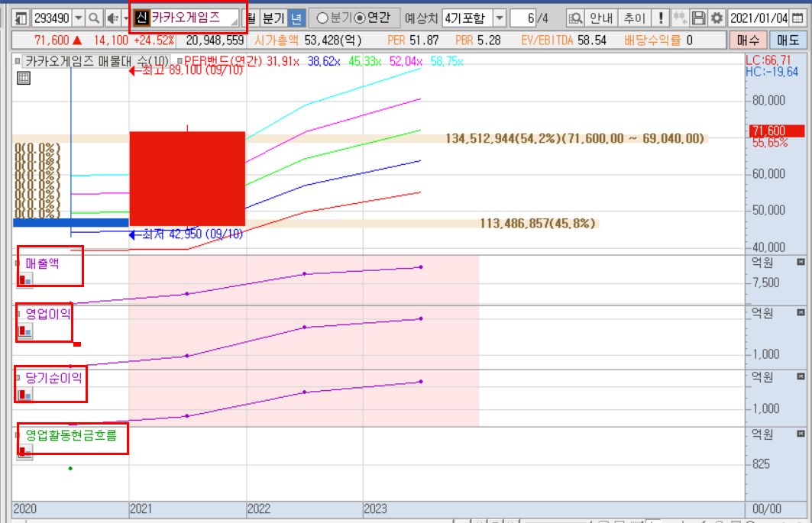This screenshot has height=523, width=812.
Task: Click the 신 badge next to stock name
Action: coord(141,18)
